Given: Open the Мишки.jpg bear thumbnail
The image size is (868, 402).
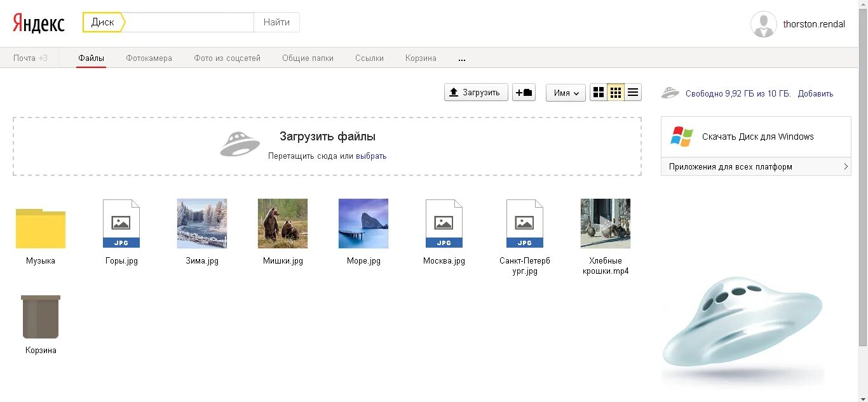Looking at the screenshot, I should [x=283, y=224].
